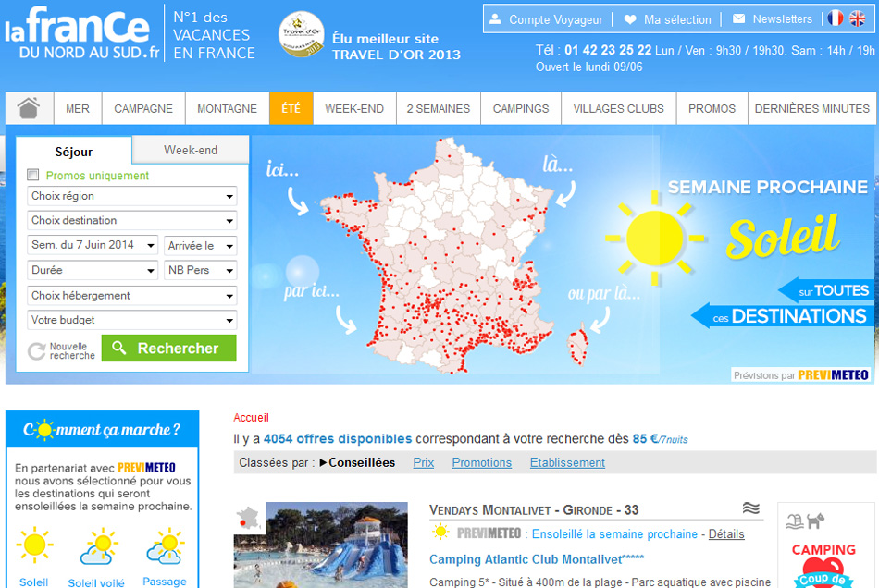The image size is (879, 588).
Task: Open the VILLAGES CLUBS menu item
Action: point(619,108)
